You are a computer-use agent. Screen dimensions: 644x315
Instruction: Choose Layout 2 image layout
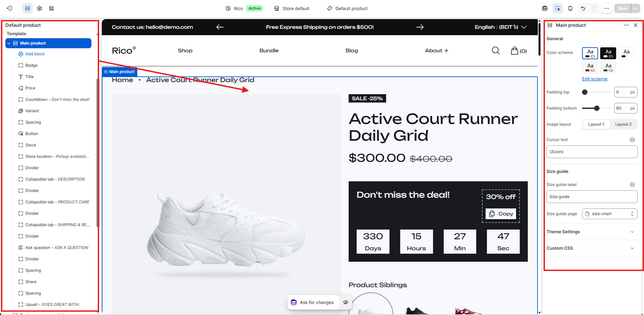623,124
